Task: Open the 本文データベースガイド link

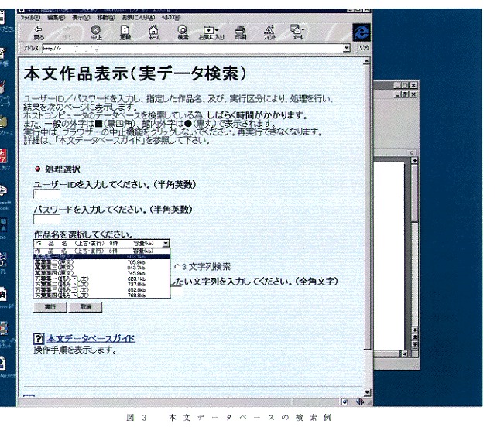Action: click(x=90, y=339)
